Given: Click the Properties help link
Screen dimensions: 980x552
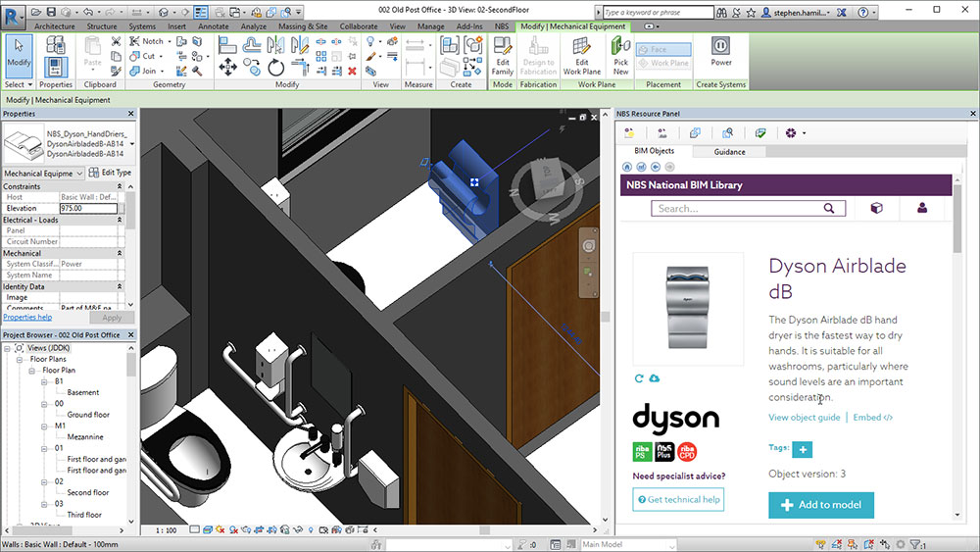Looking at the screenshot, I should 27,317.
